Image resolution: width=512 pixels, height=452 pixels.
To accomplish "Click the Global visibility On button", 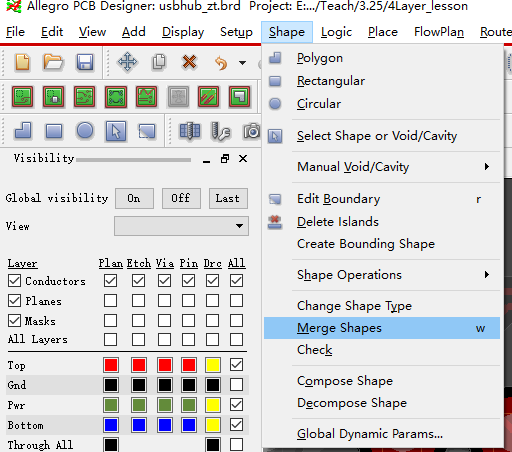I will 134,198.
